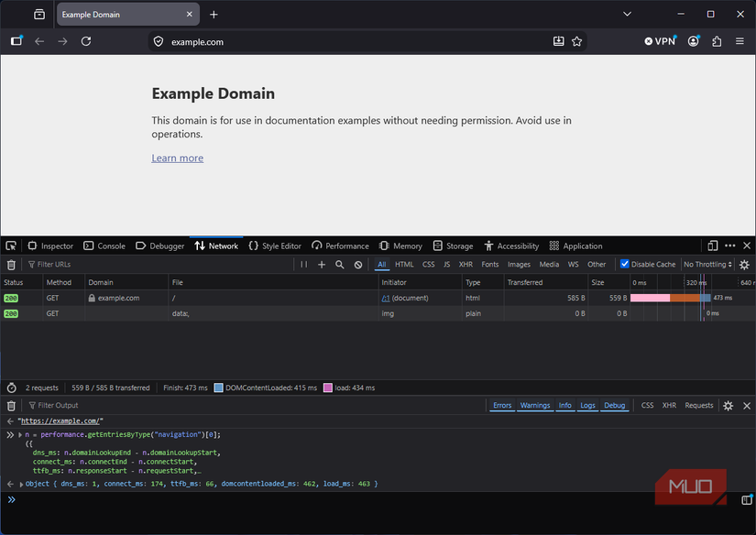Toggle the Logs console filter
This screenshot has height=535, width=756.
pyautogui.click(x=587, y=405)
